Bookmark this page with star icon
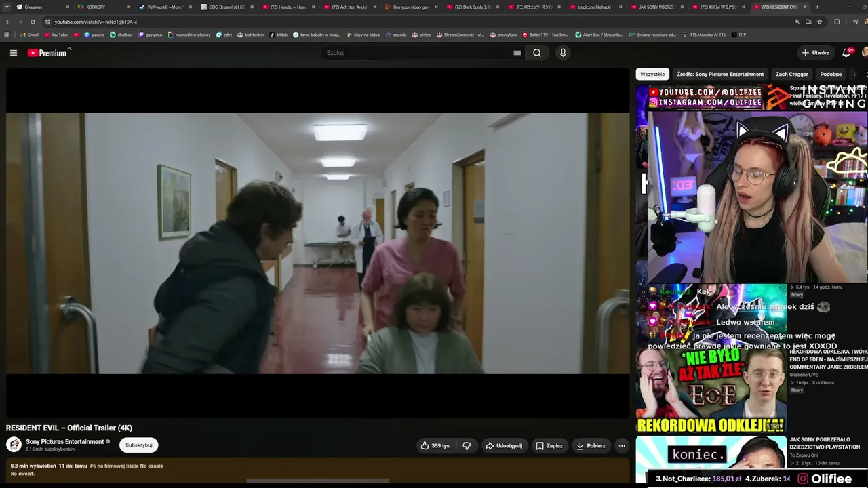This screenshot has height=488, width=868. [x=820, y=22]
